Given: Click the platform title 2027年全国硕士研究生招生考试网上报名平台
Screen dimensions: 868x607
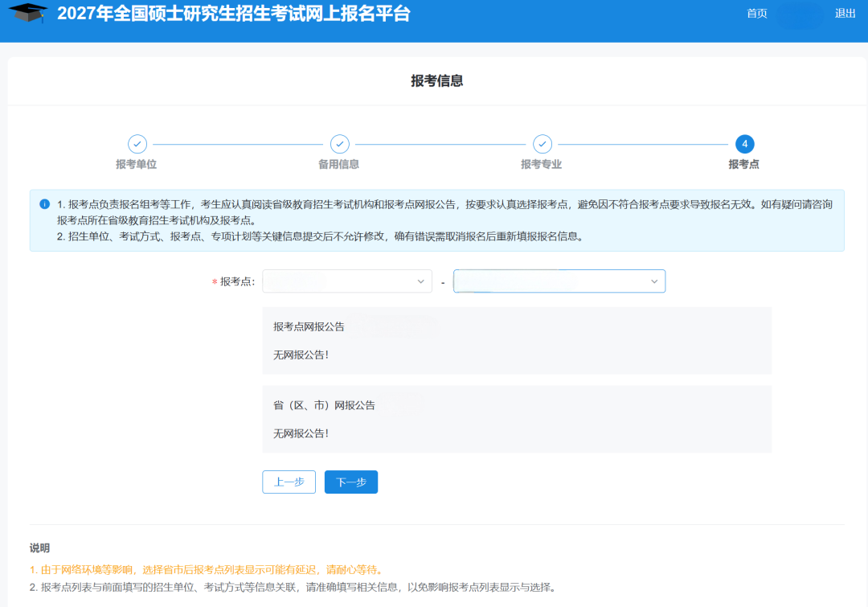Looking at the screenshot, I should [234, 14].
